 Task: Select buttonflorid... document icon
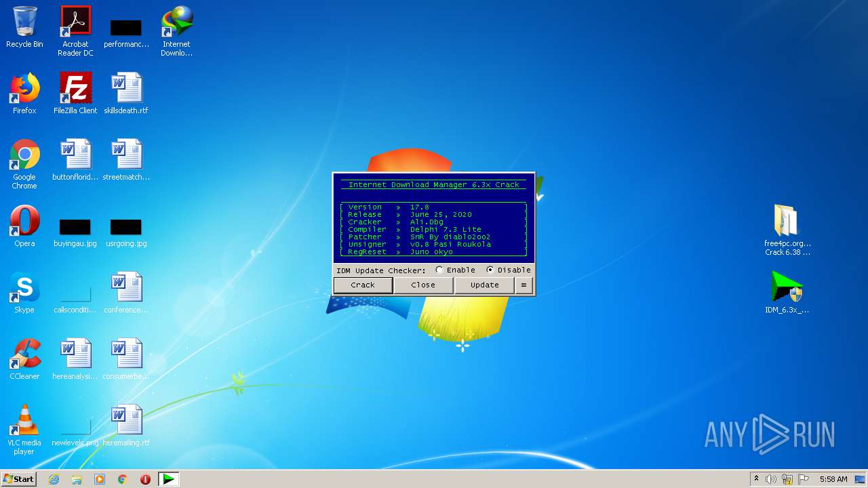click(x=75, y=161)
